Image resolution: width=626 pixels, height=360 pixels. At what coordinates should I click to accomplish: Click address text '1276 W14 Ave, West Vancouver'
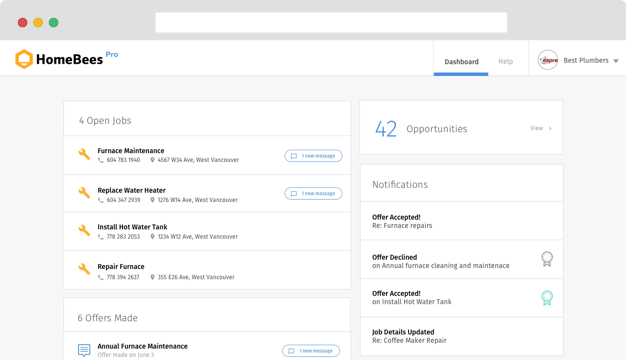pyautogui.click(x=198, y=200)
